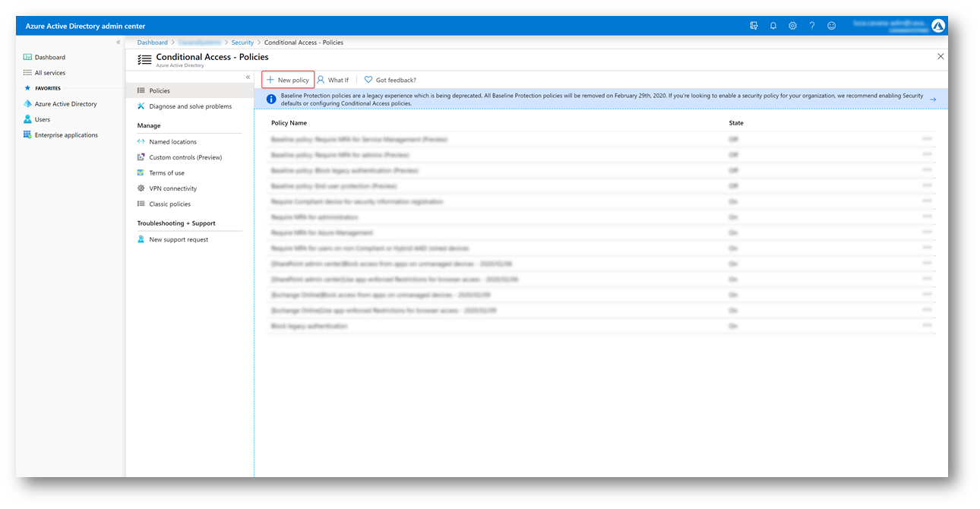Open the What If tool
Screen dimensions: 980x509
point(333,80)
